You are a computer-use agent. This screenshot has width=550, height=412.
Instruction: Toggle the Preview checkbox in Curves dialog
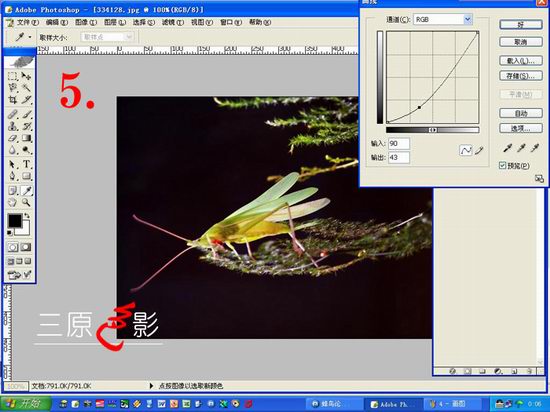point(503,166)
